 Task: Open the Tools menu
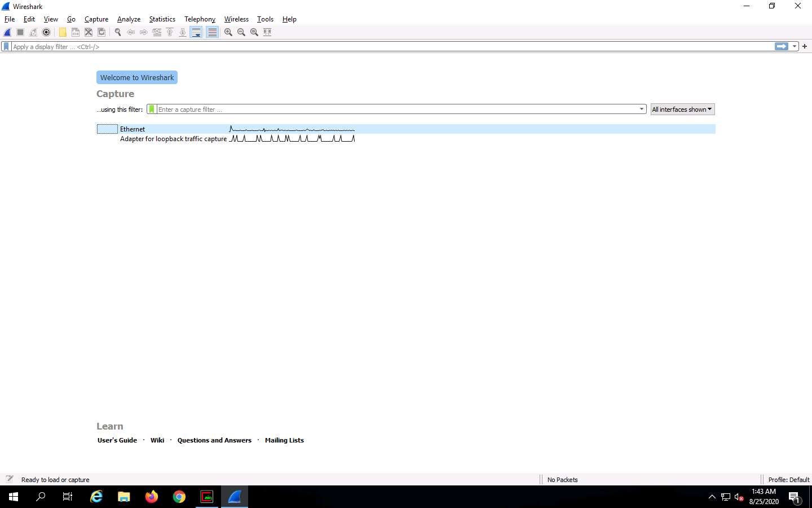[265, 19]
